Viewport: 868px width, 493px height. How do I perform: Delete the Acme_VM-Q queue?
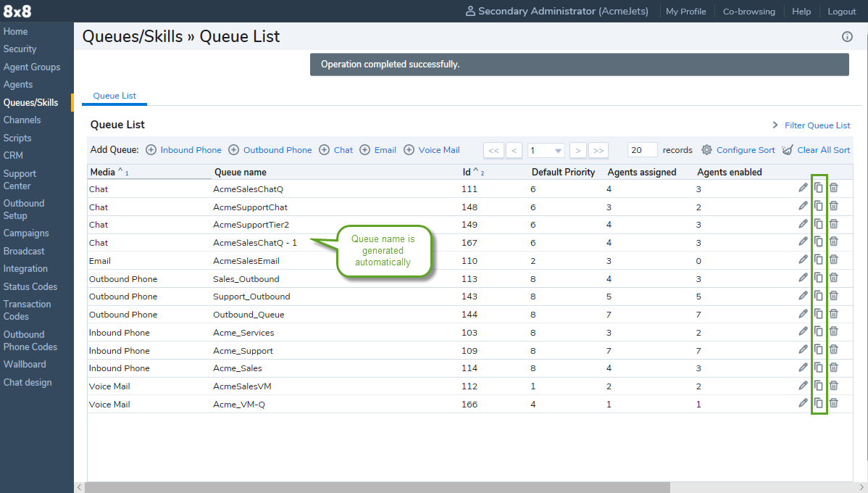coord(834,403)
